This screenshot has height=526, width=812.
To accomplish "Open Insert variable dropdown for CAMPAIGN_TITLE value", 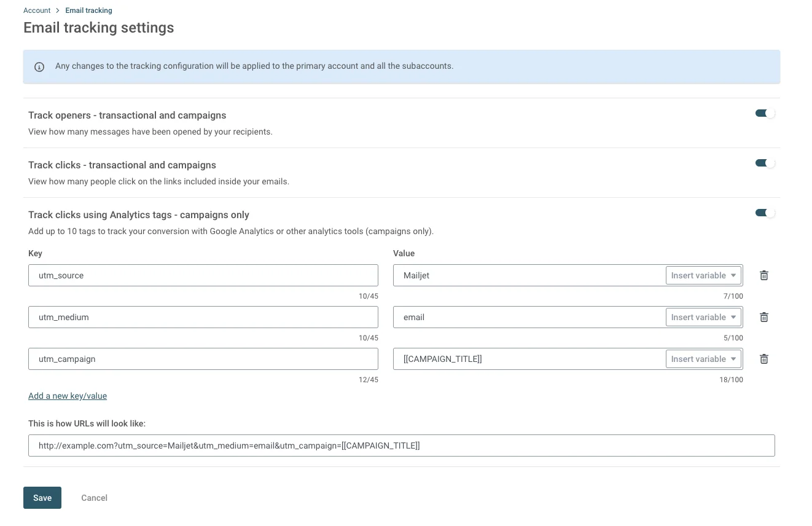I will tap(703, 359).
